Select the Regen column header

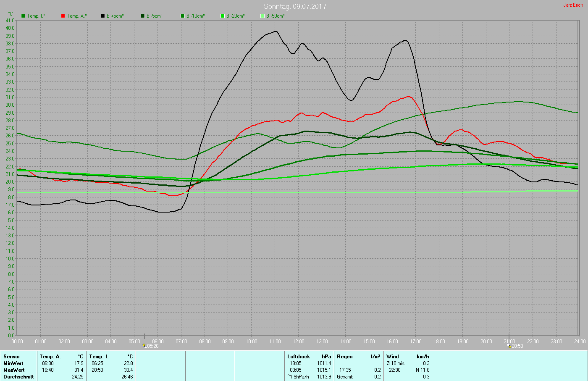pos(345,357)
